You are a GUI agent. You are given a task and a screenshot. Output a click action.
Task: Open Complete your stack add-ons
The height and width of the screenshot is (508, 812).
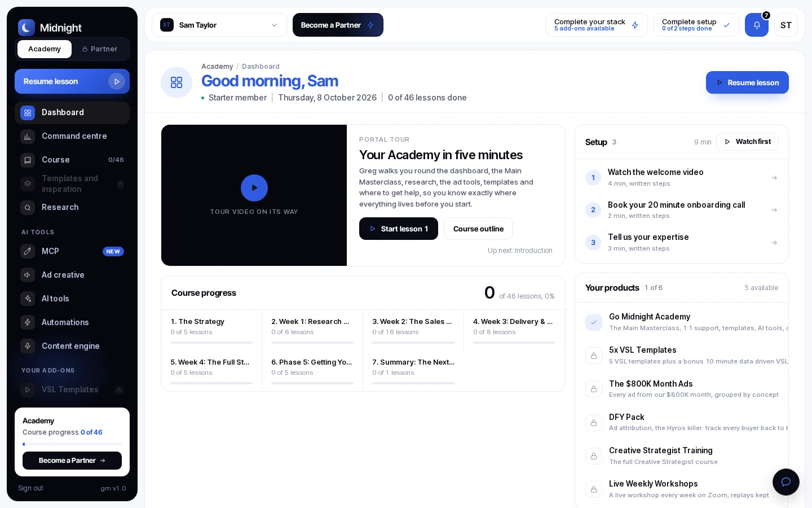point(597,25)
